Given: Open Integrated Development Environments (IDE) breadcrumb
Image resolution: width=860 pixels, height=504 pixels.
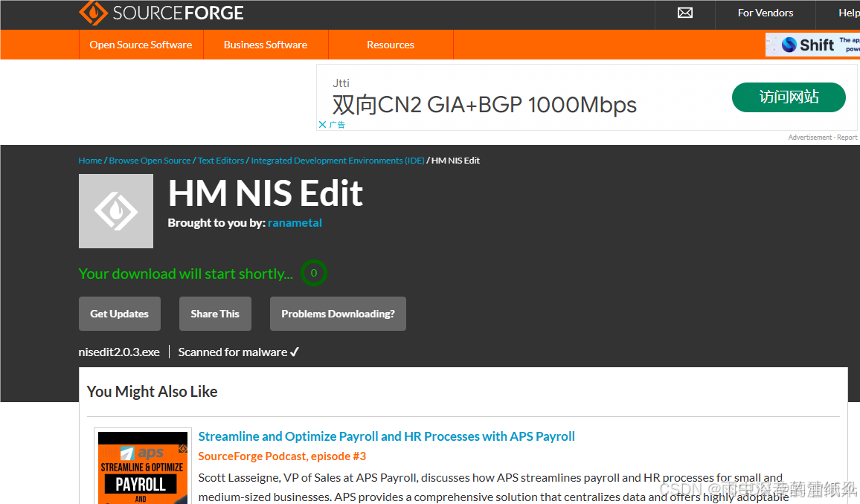Looking at the screenshot, I should tap(338, 161).
